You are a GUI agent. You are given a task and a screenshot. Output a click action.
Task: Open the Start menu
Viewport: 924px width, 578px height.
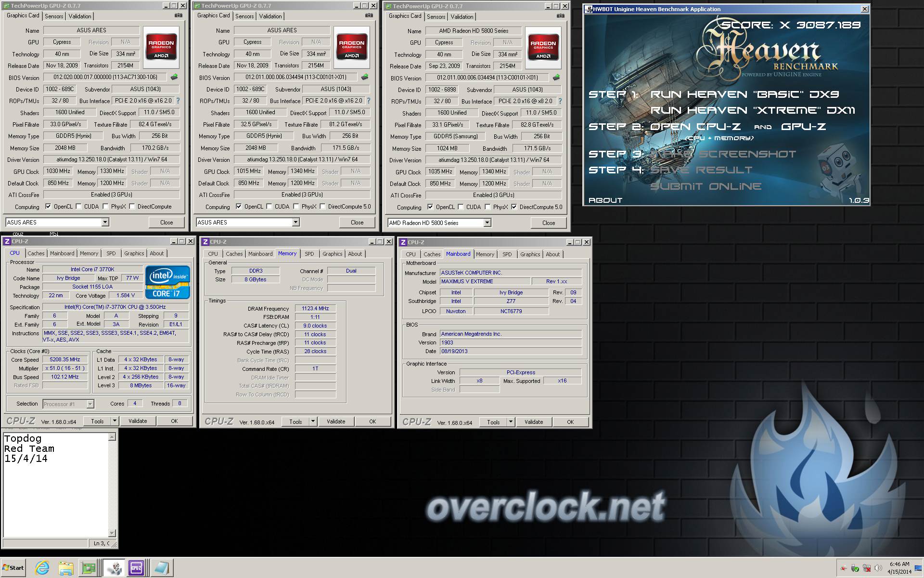click(13, 568)
